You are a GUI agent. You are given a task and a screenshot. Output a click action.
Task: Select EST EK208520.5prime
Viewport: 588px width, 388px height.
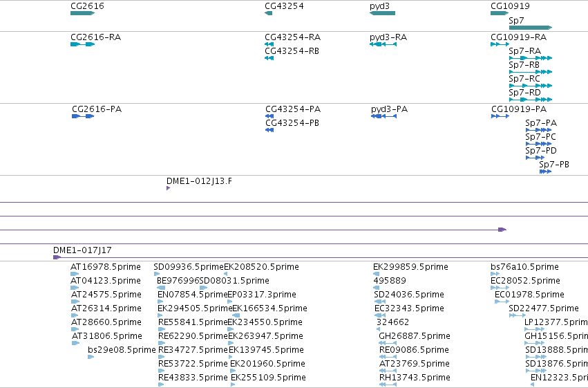[226, 274]
